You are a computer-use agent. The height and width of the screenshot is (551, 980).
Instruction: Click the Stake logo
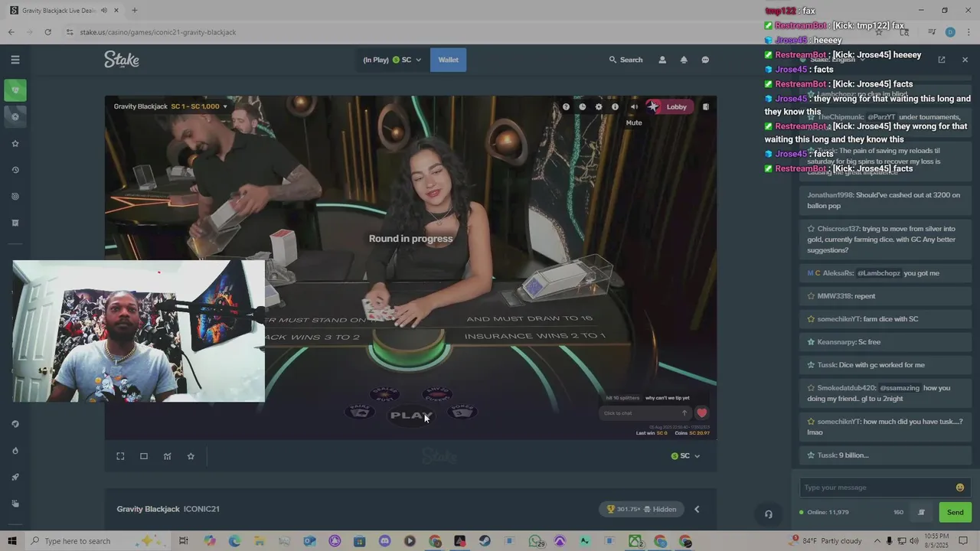[x=122, y=60]
